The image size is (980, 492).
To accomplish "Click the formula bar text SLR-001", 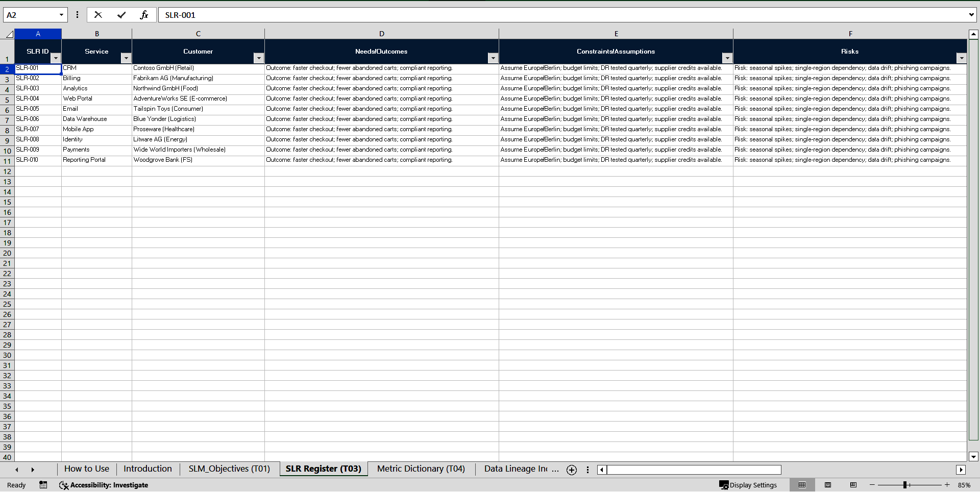I will [180, 15].
